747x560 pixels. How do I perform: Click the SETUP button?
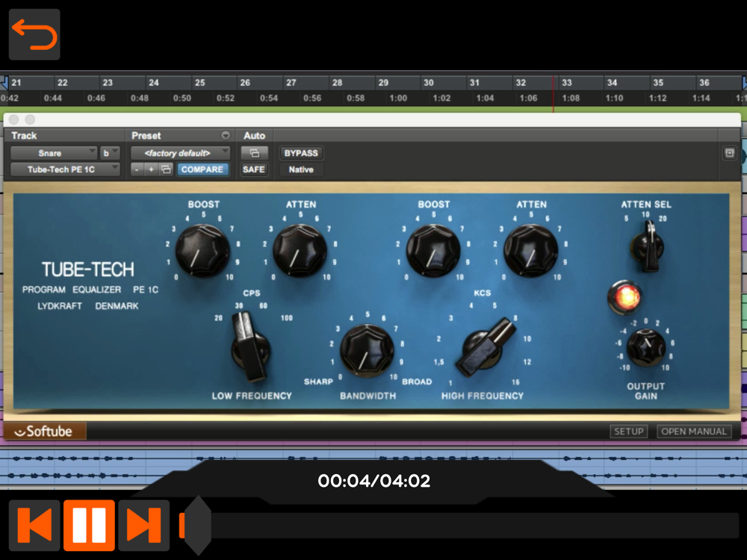(x=628, y=432)
